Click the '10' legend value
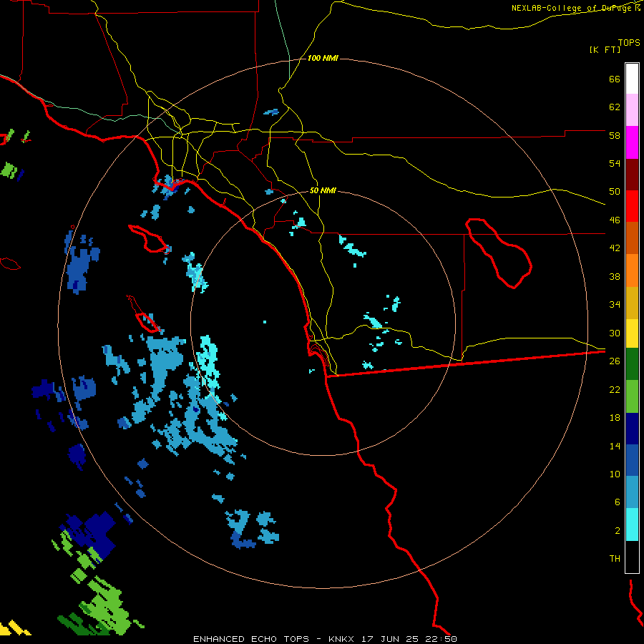 pyautogui.click(x=615, y=474)
